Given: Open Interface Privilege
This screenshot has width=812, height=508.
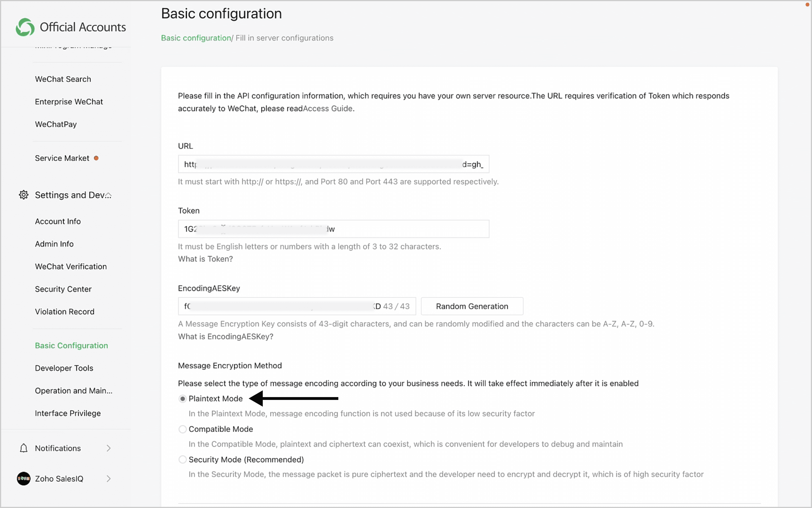Looking at the screenshot, I should (x=68, y=413).
